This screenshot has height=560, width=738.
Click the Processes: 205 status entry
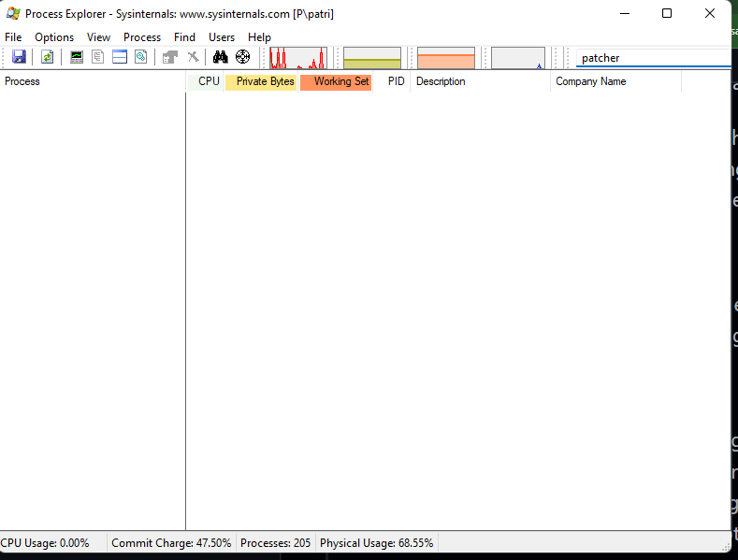pyautogui.click(x=275, y=543)
